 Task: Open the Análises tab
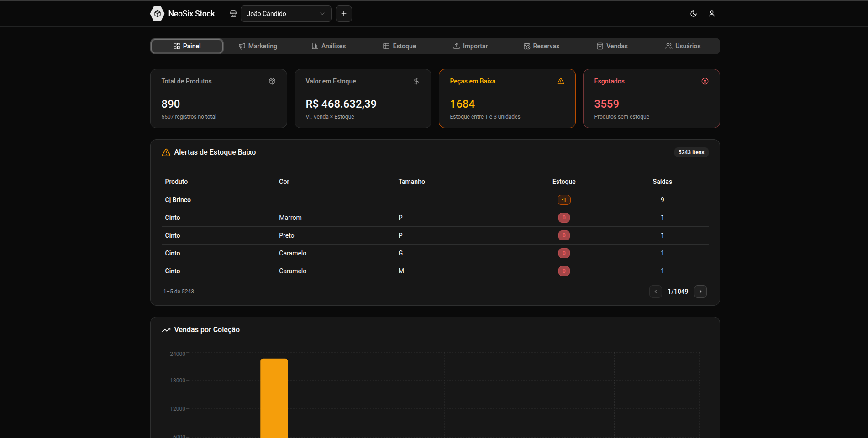[329, 46]
